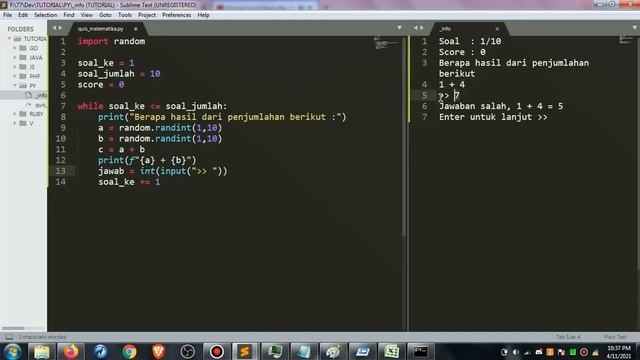Expand the GO folder arrow
Viewport: 640px width, 360px height.
tap(15, 48)
